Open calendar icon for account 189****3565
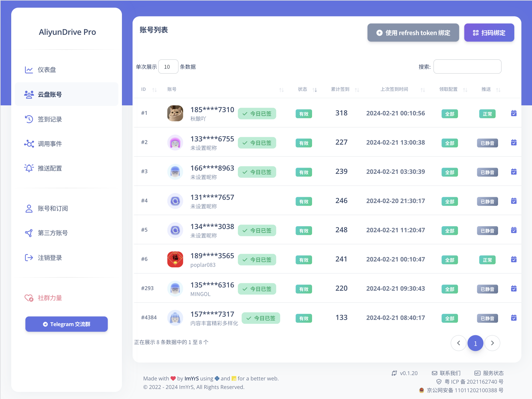532x399 pixels. pos(514,259)
